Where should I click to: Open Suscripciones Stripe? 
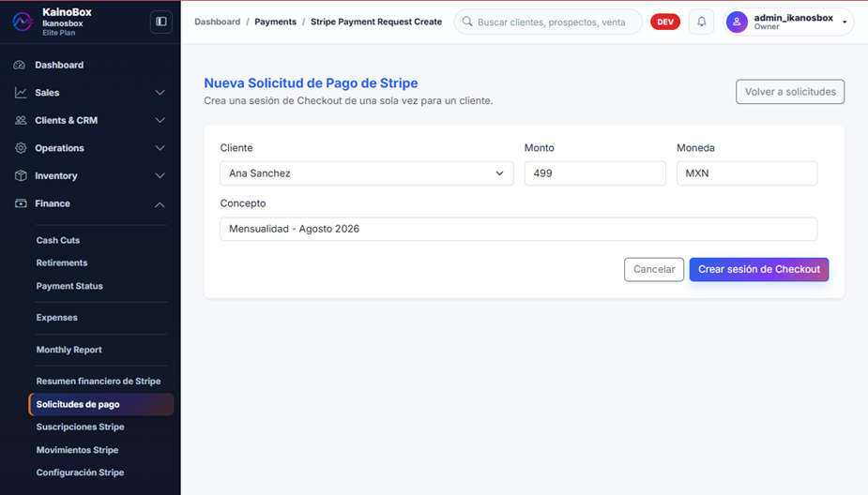point(81,427)
